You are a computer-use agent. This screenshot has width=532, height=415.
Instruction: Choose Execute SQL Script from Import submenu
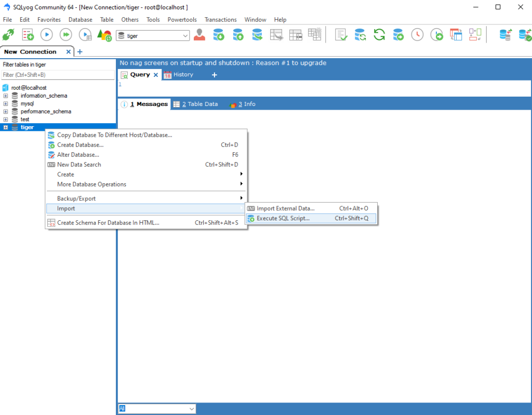tap(283, 218)
